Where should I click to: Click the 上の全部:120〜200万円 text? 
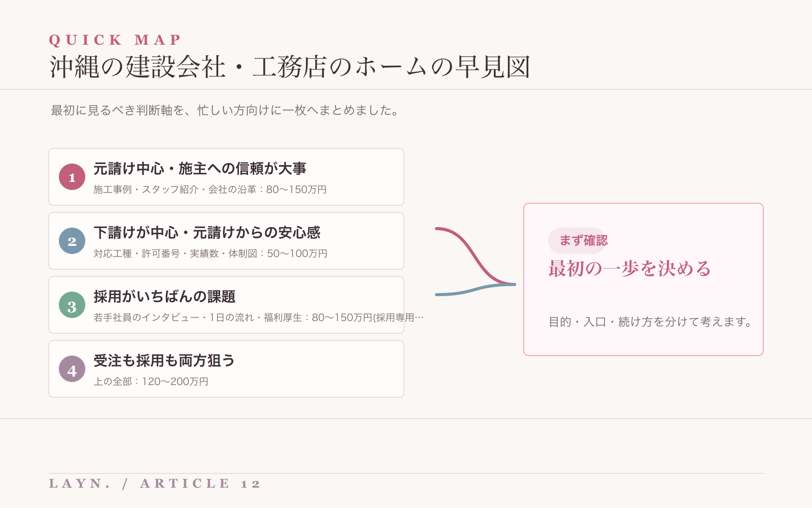point(151,382)
